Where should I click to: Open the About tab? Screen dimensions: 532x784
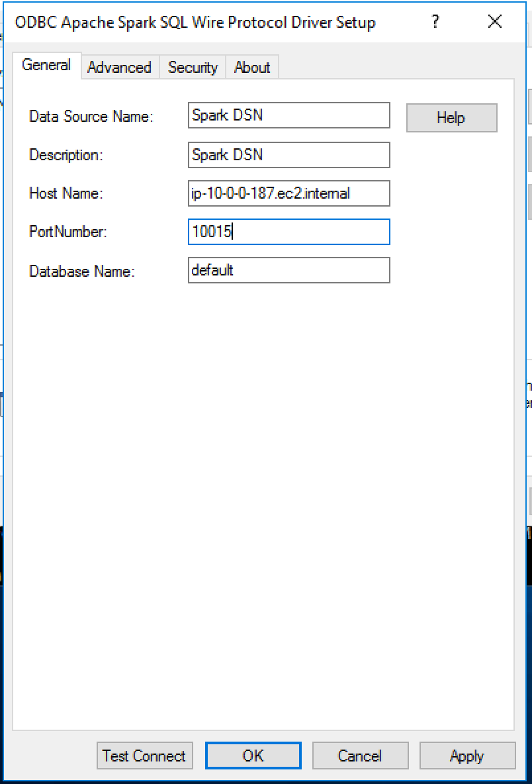point(252,67)
